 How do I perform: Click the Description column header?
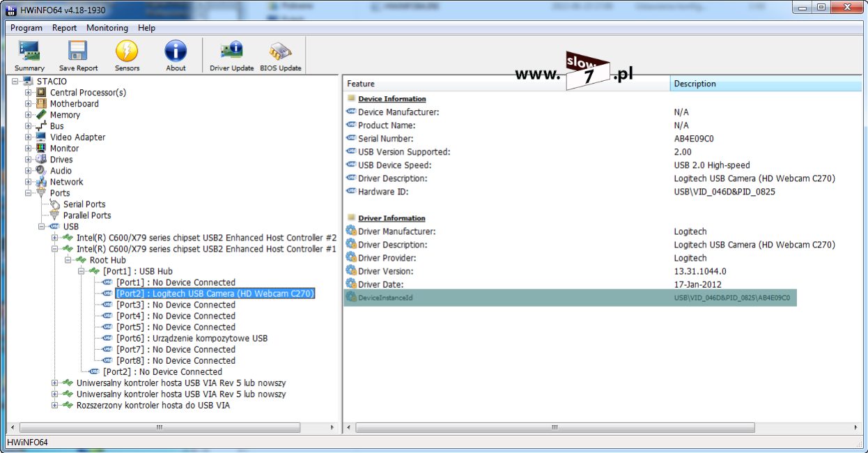coord(766,84)
